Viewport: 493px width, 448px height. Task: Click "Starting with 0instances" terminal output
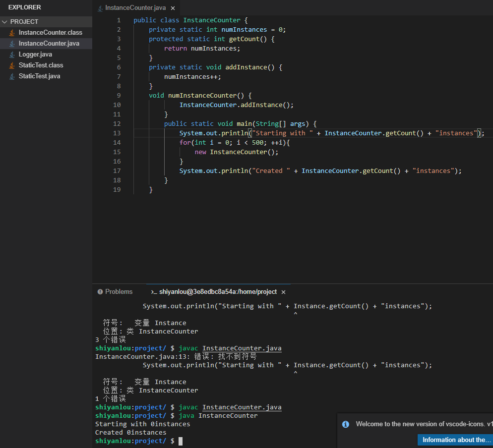coord(143,424)
